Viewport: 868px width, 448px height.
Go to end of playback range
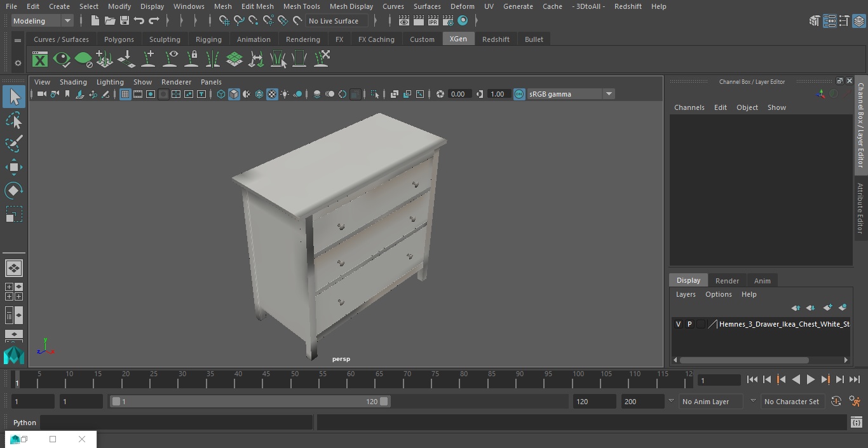(x=855, y=379)
